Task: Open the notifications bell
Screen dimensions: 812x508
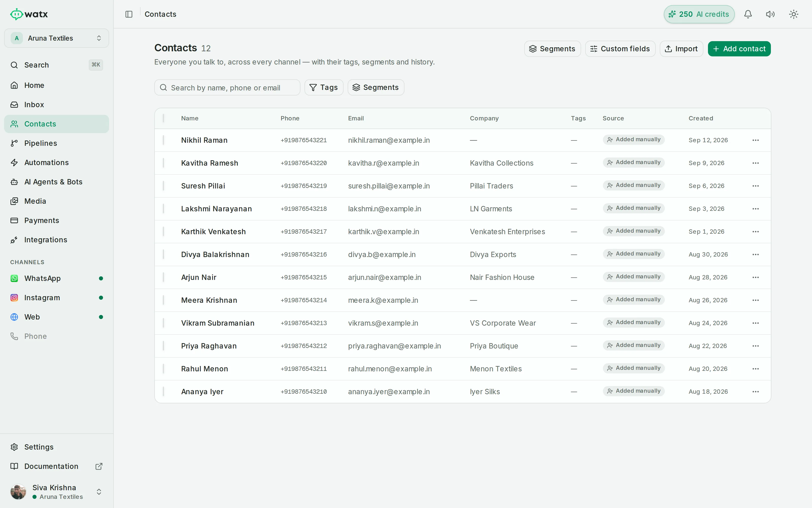Action: point(748,14)
